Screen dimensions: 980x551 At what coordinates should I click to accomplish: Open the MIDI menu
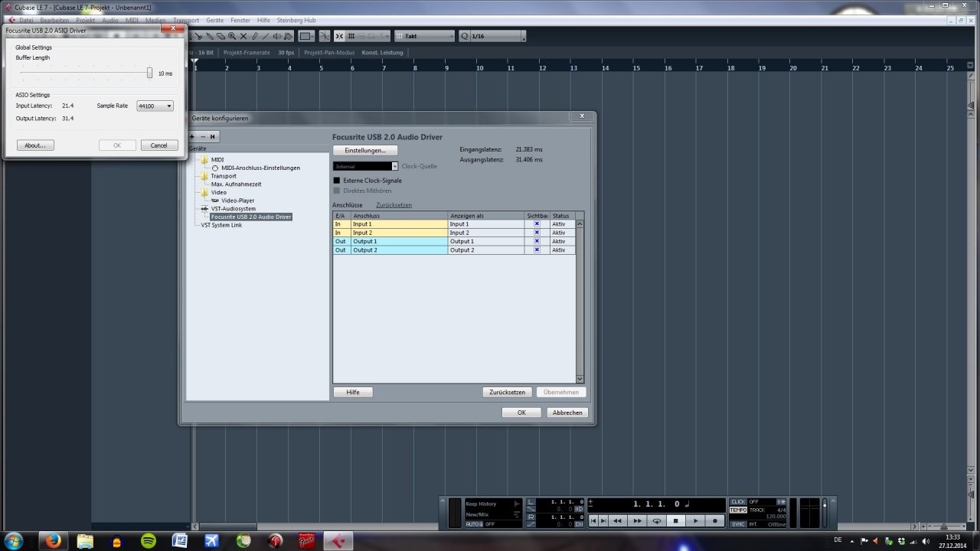click(132, 20)
